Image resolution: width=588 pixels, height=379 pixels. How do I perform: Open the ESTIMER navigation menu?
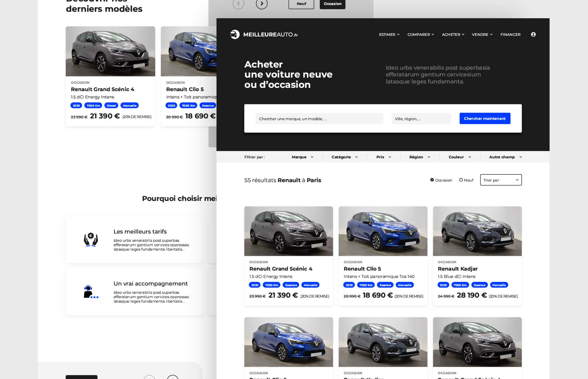pos(389,34)
